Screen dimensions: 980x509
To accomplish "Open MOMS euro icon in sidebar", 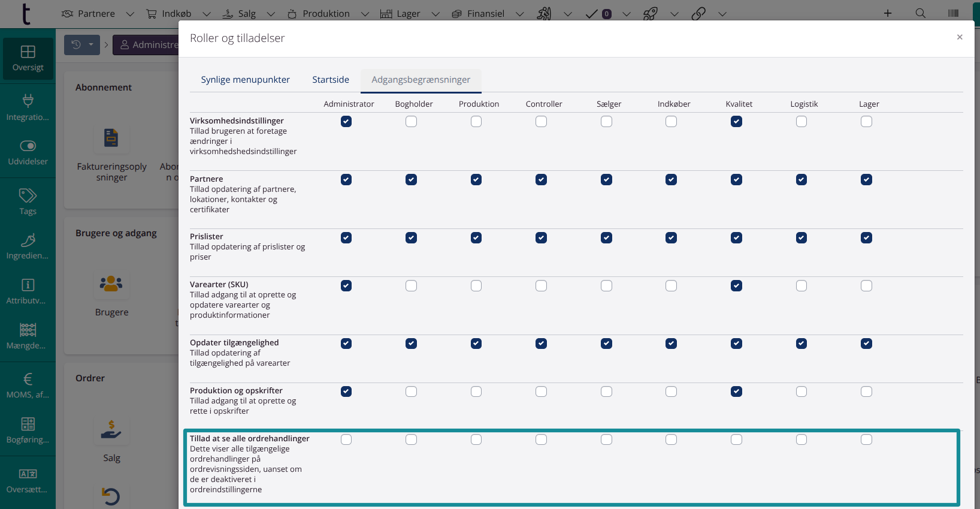I will point(28,379).
